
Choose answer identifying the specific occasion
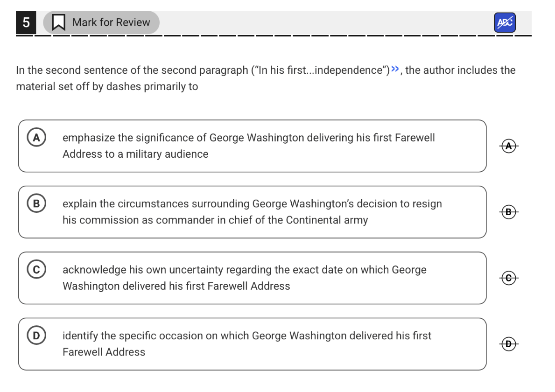253,344
